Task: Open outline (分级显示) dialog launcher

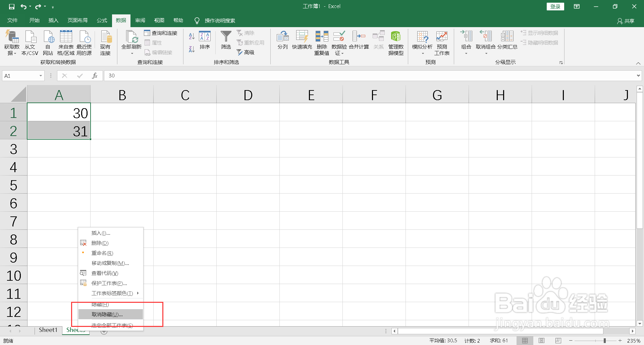Action: pos(561,63)
